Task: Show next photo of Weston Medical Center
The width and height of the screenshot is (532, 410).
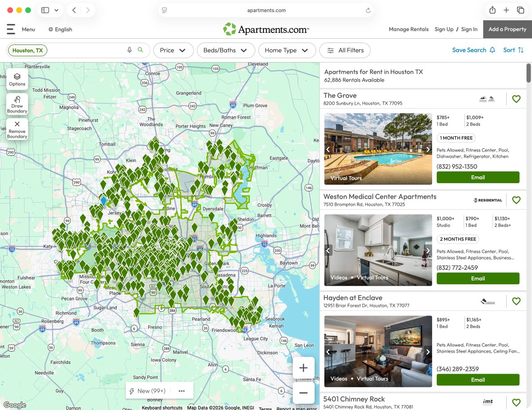Action: [x=428, y=250]
